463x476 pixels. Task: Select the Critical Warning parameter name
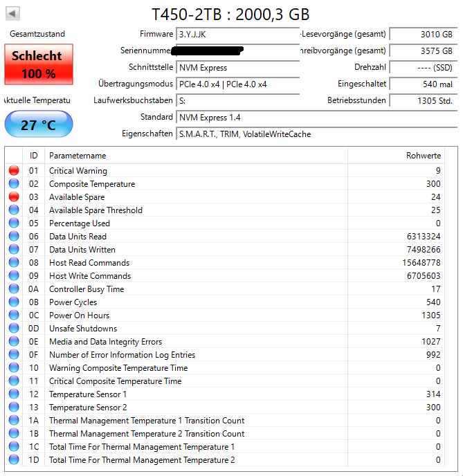[x=78, y=171]
